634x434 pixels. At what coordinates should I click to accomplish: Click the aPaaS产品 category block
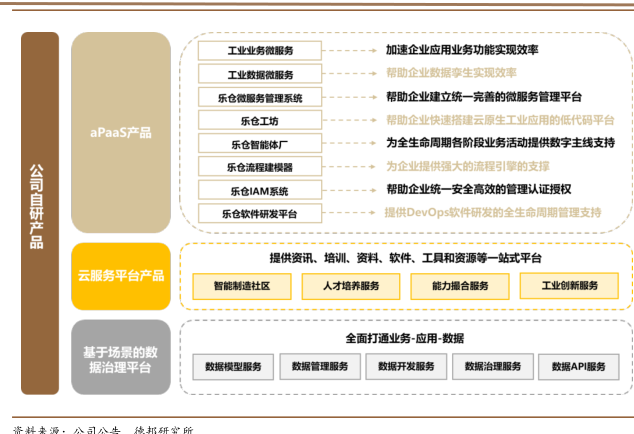point(121,132)
